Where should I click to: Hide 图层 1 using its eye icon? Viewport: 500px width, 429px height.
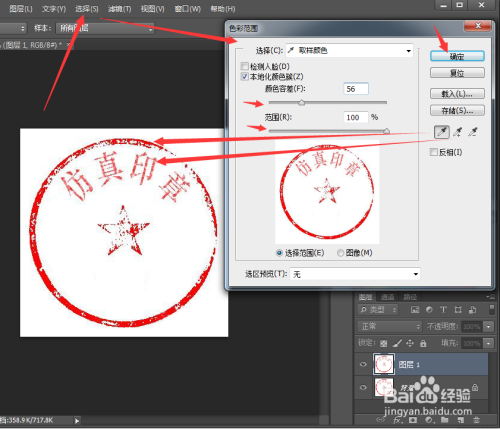(x=363, y=364)
